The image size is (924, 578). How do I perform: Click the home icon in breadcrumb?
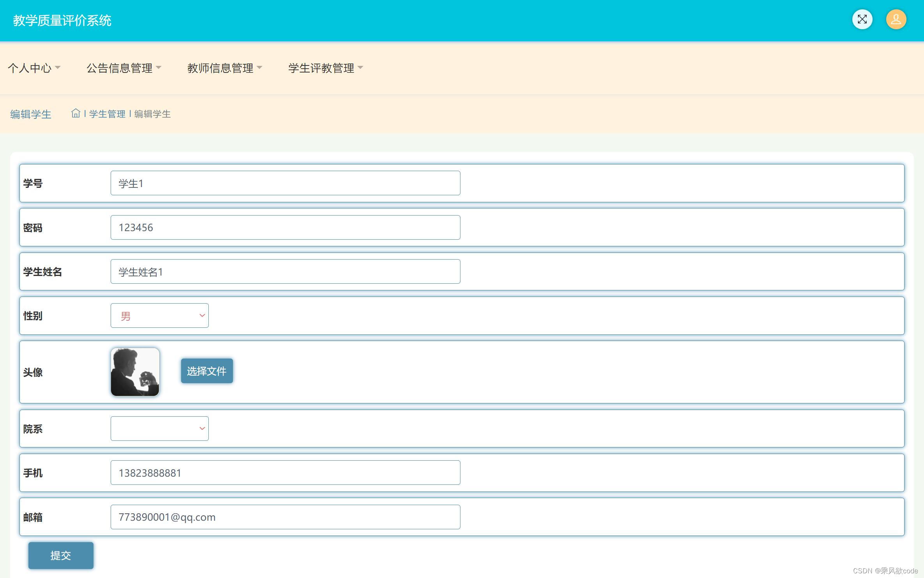pyautogui.click(x=76, y=113)
